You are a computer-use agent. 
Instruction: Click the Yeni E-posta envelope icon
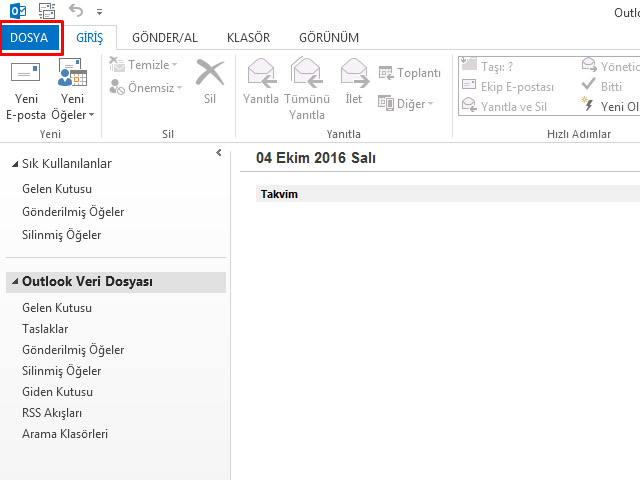click(x=25, y=76)
